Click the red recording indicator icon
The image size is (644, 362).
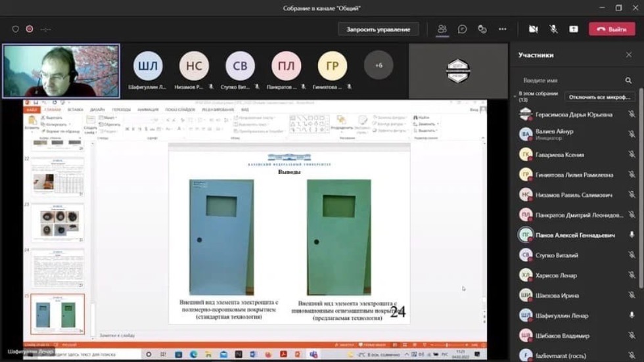(30, 29)
